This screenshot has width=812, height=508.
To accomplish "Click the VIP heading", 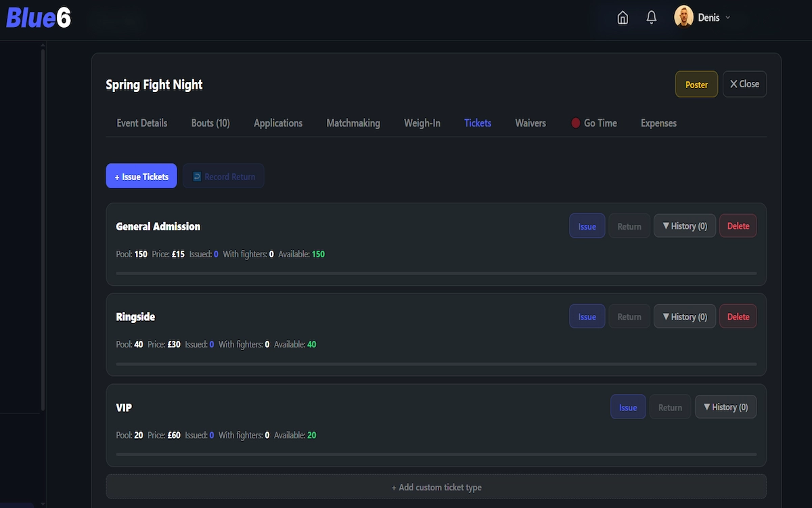I will 124,408.
